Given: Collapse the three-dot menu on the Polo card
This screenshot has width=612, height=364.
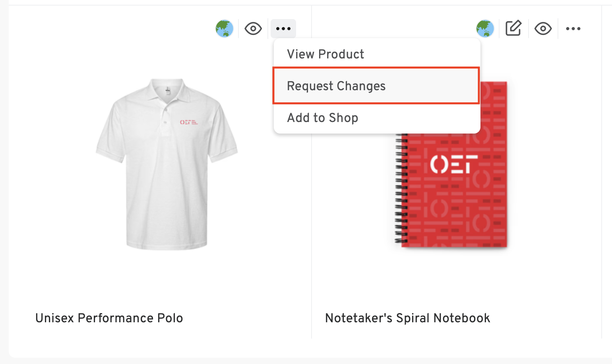Looking at the screenshot, I should coord(283,29).
